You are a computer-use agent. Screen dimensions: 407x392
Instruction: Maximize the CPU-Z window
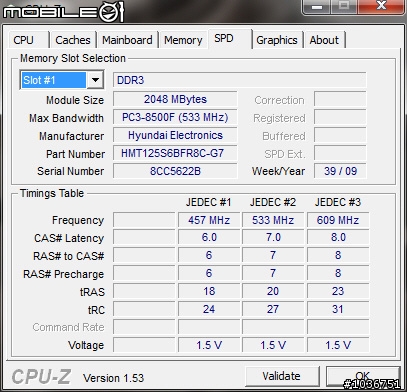(x=344, y=6)
